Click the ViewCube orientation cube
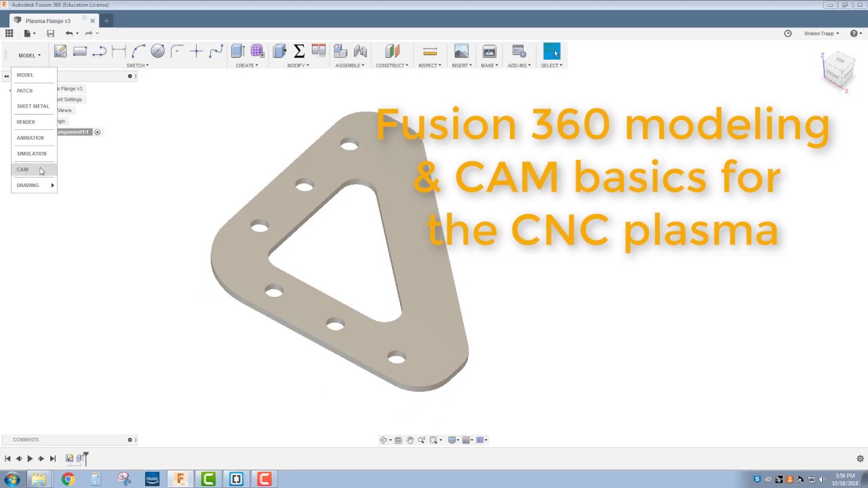 click(839, 69)
